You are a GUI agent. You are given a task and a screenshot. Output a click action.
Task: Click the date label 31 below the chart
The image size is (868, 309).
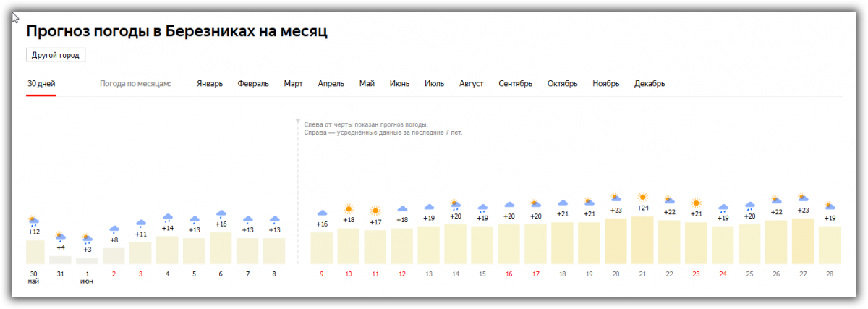[x=60, y=274]
